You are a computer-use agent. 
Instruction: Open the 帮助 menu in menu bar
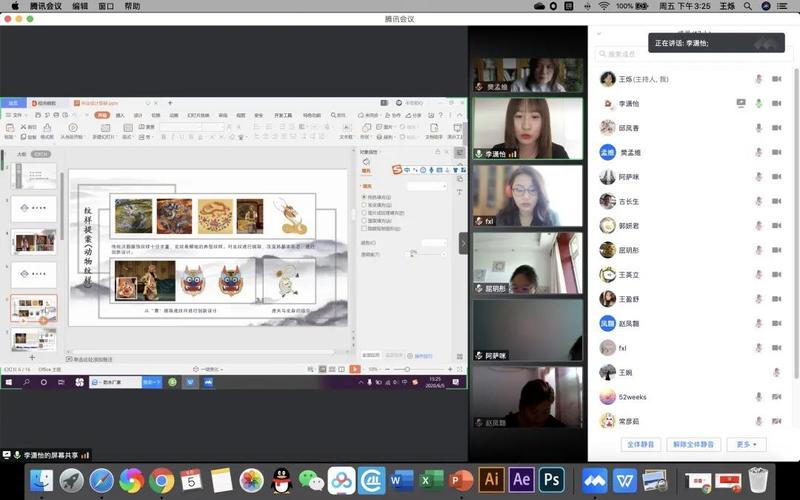(x=132, y=6)
